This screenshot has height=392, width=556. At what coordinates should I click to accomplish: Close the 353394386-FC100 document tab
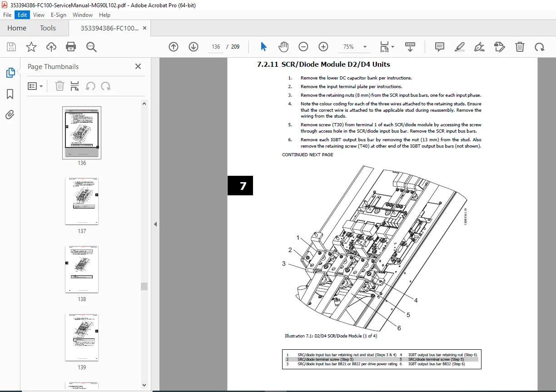pyautogui.click(x=144, y=28)
